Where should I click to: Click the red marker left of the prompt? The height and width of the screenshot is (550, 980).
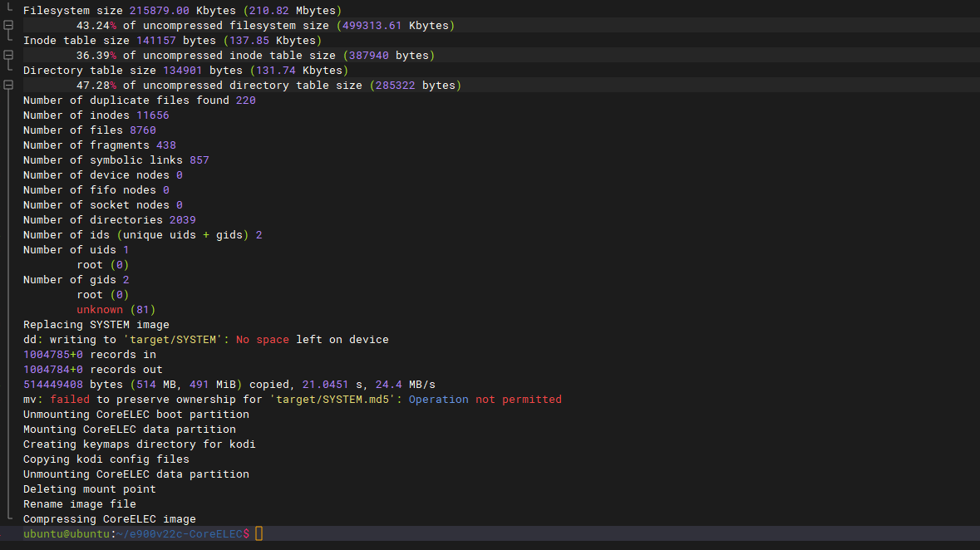(2, 533)
